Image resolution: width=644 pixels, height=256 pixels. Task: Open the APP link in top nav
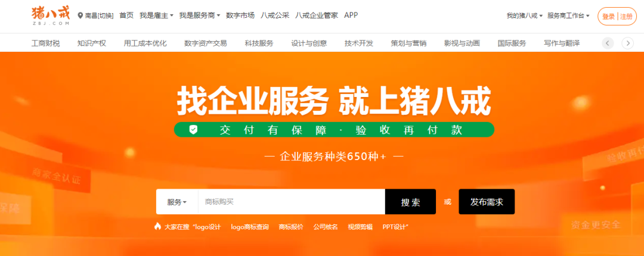coord(351,15)
